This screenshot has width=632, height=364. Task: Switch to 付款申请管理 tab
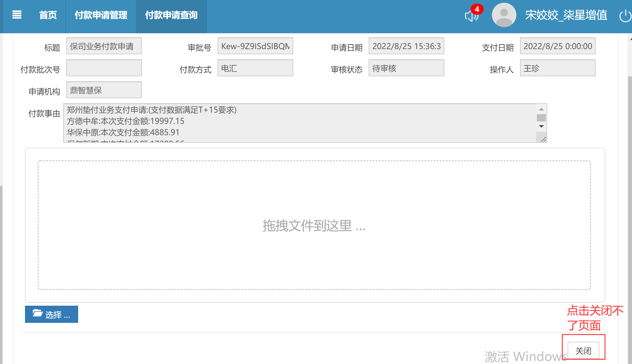(x=101, y=15)
